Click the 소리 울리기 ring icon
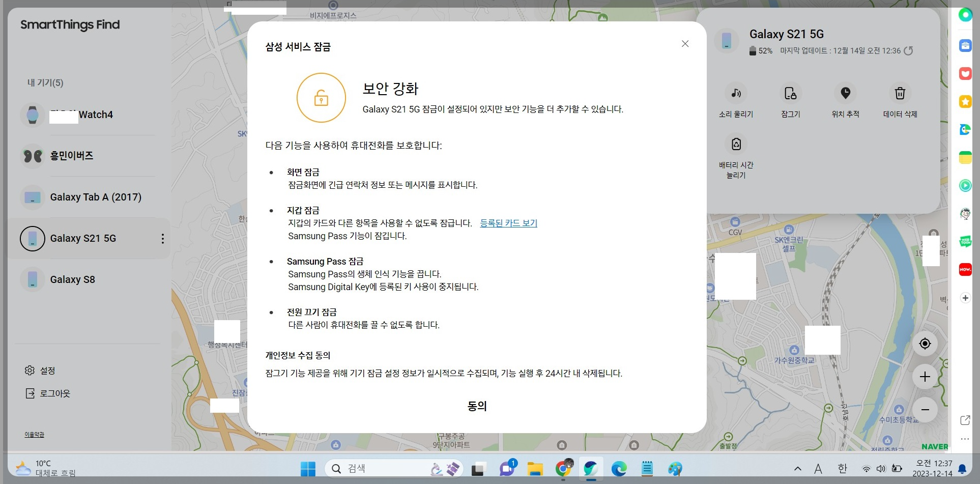 (736, 93)
